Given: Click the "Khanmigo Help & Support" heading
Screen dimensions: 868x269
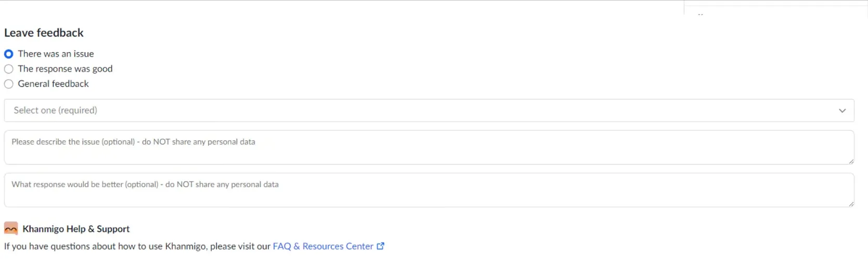Looking at the screenshot, I should (76, 229).
